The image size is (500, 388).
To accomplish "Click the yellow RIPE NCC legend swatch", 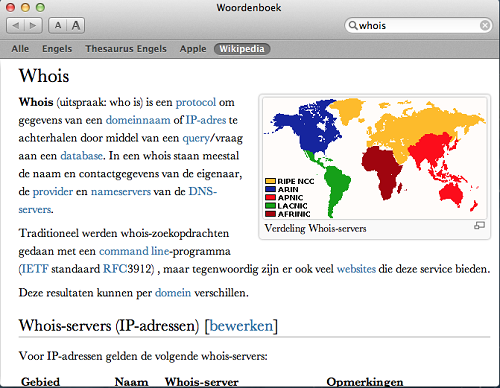I will pos(270,181).
